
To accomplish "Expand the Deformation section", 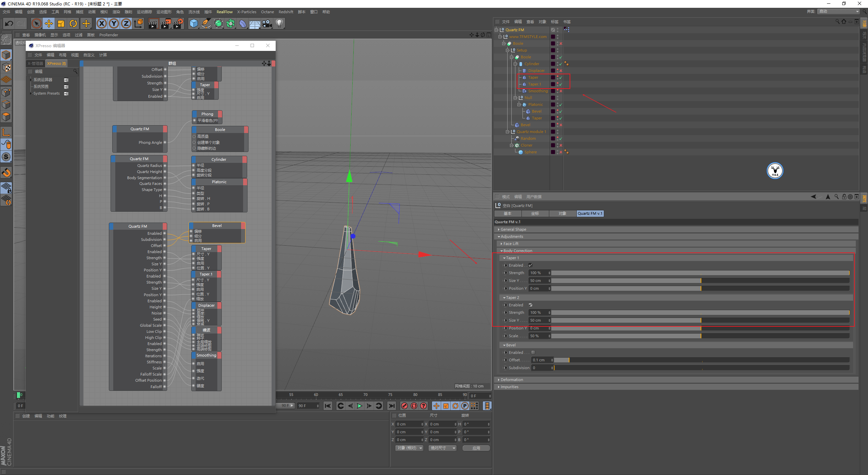I will click(511, 380).
